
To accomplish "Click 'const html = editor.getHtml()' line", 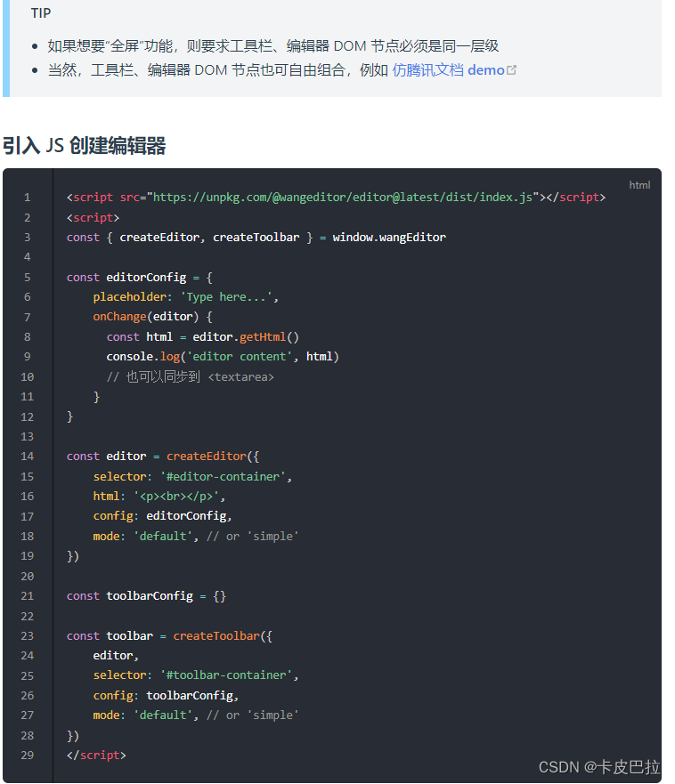I will 203,337.
